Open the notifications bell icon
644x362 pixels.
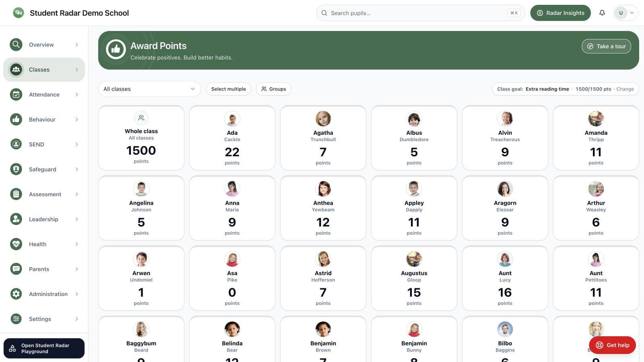(602, 13)
